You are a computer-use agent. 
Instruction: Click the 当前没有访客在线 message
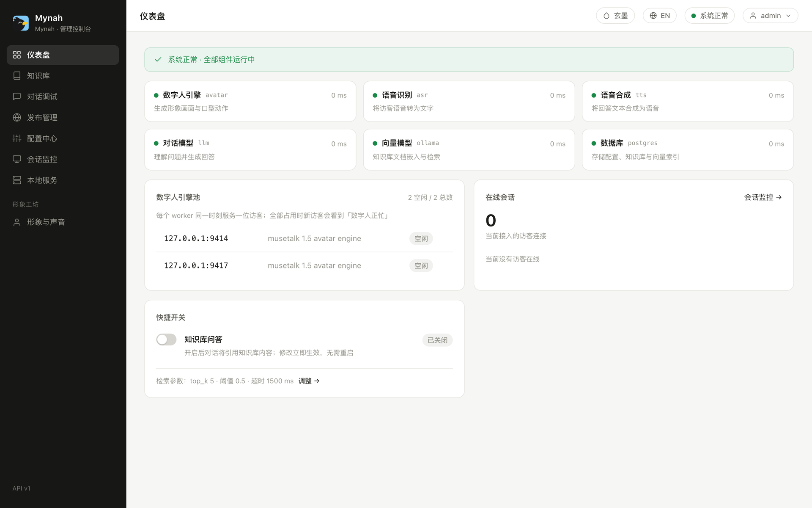[x=513, y=259]
